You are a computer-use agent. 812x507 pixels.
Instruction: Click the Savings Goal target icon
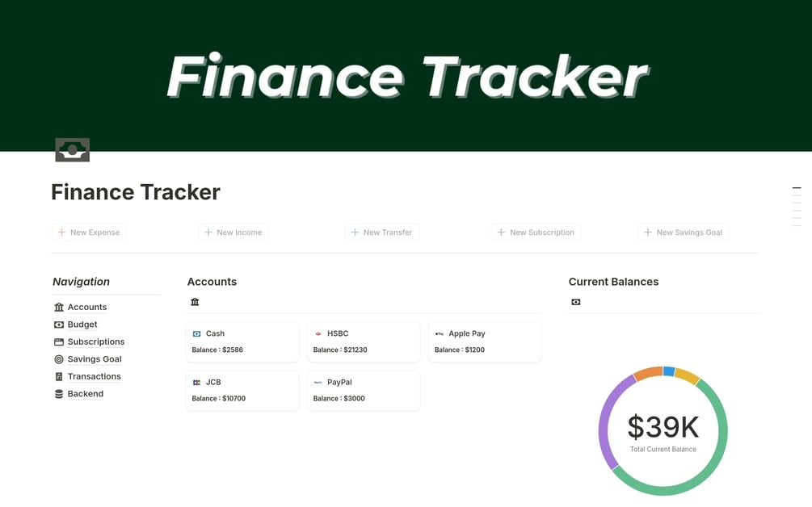pos(59,359)
